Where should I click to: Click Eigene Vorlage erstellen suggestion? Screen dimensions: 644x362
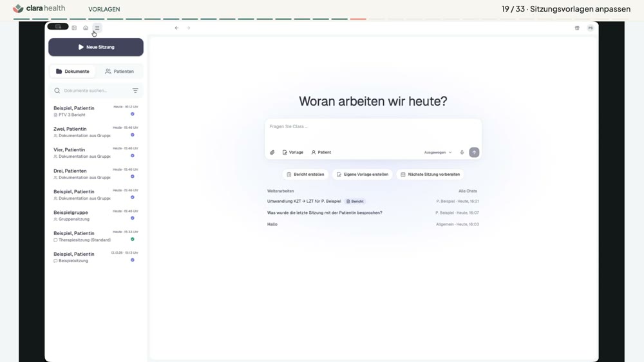click(x=362, y=175)
